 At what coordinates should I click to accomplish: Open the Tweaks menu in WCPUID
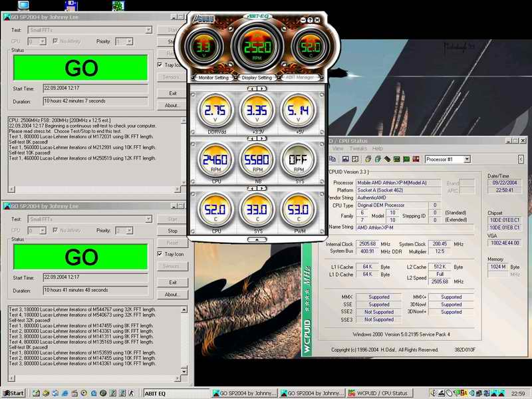coord(358,148)
